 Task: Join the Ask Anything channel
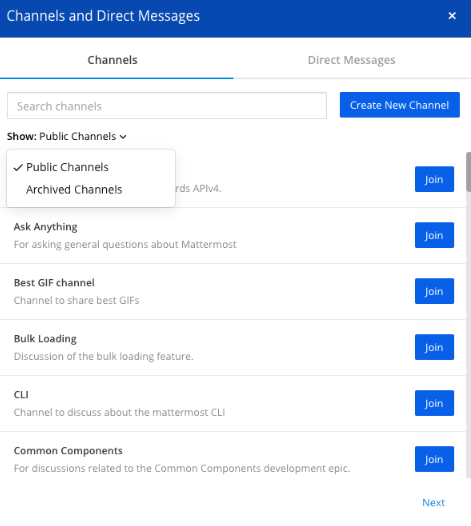(434, 235)
